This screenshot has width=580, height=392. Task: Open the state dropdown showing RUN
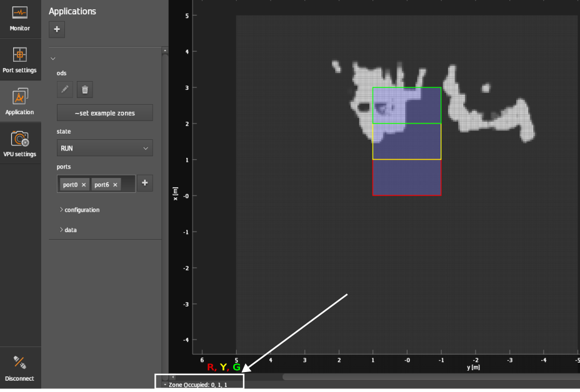click(104, 148)
